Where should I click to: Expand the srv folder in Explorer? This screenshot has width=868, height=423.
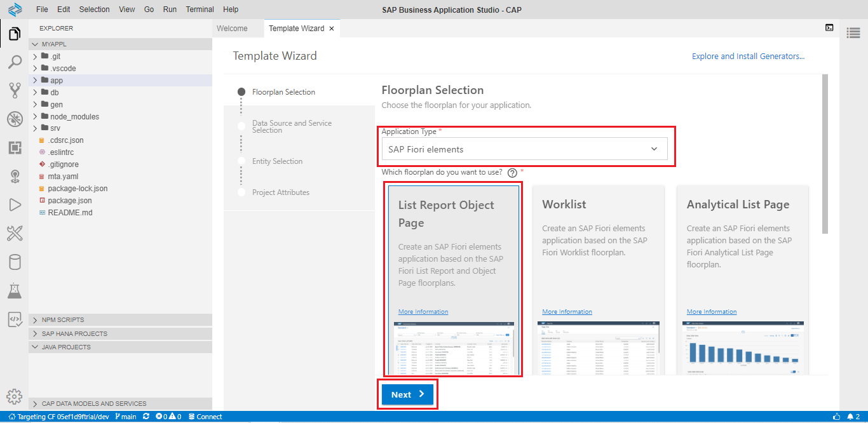(55, 128)
